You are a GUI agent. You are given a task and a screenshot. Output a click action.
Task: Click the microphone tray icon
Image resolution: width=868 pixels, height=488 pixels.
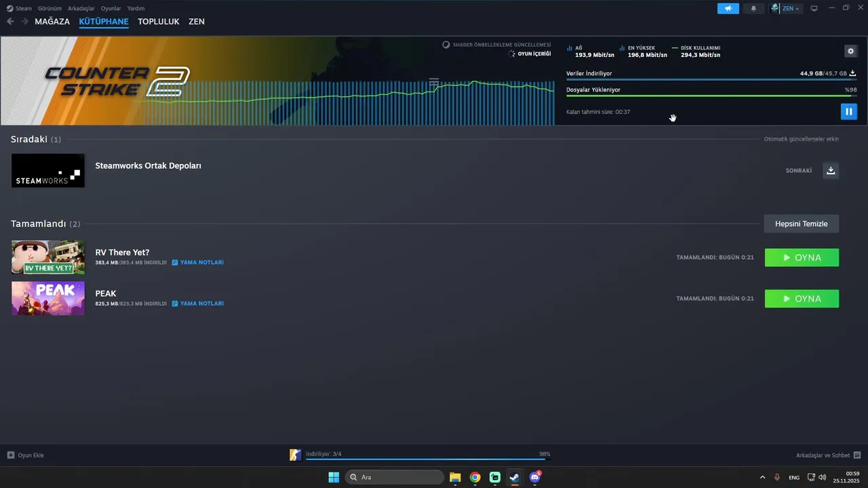(x=777, y=477)
